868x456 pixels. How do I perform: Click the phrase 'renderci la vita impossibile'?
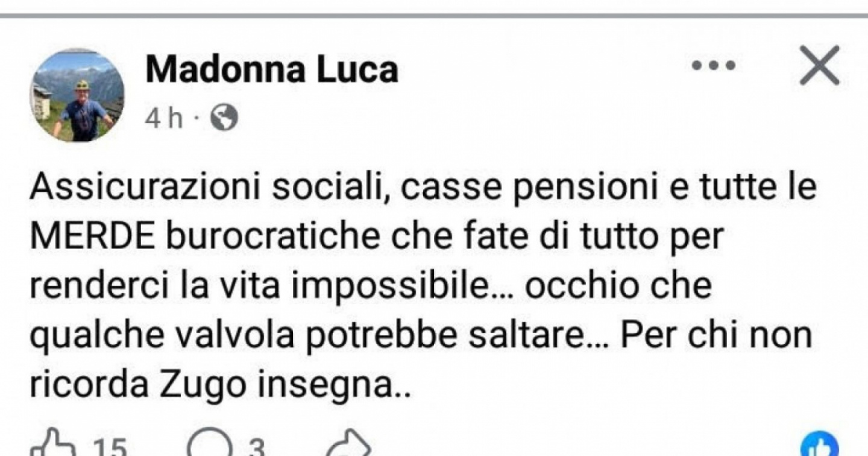coord(260,287)
